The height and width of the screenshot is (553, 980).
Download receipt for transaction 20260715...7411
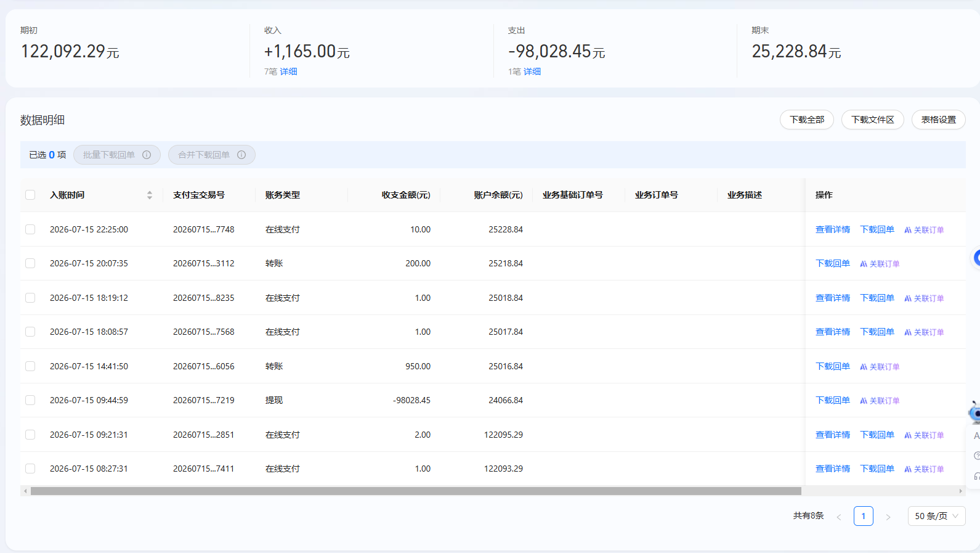[877, 469]
